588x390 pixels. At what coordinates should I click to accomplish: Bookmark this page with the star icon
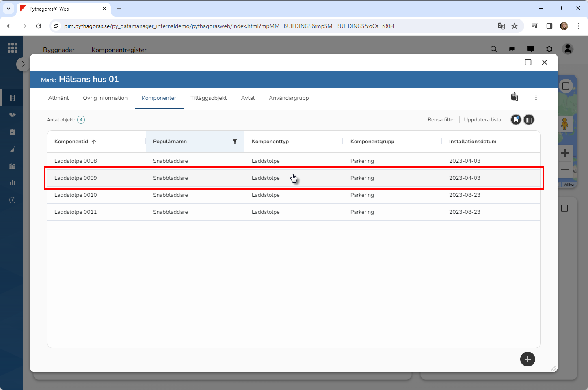(x=514, y=26)
